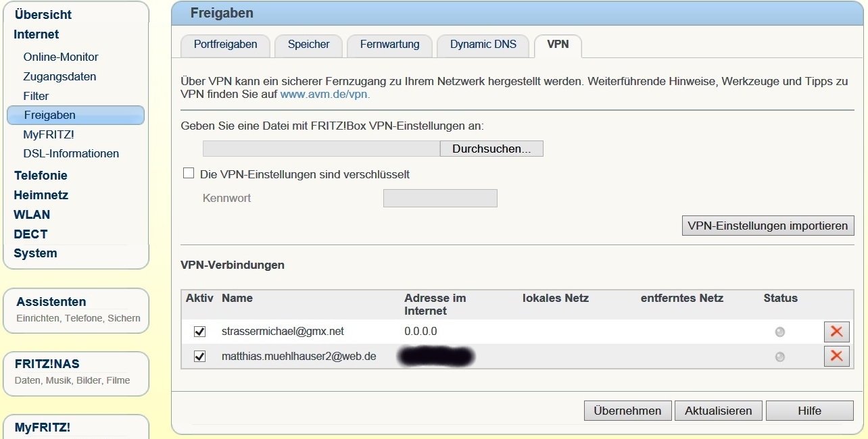Switch to the Portfreigaben tab
The image size is (868, 439).
(225, 45)
